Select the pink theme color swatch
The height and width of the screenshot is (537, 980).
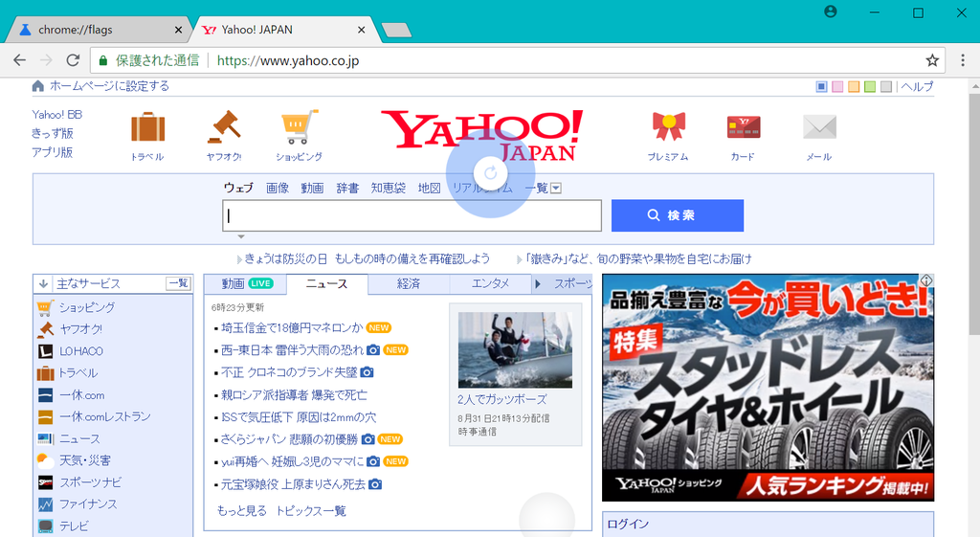(x=837, y=87)
